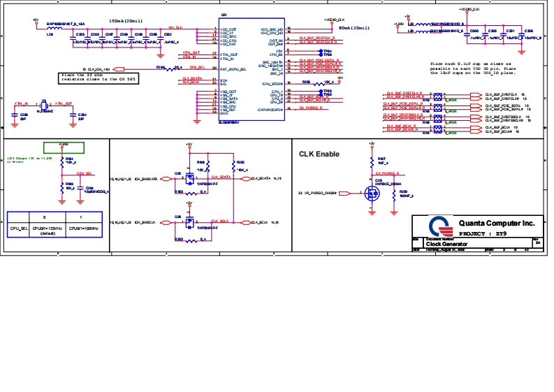The width and height of the screenshot is (554, 392).
Task: Select the R199 resistor symbol
Action: pos(166,68)
